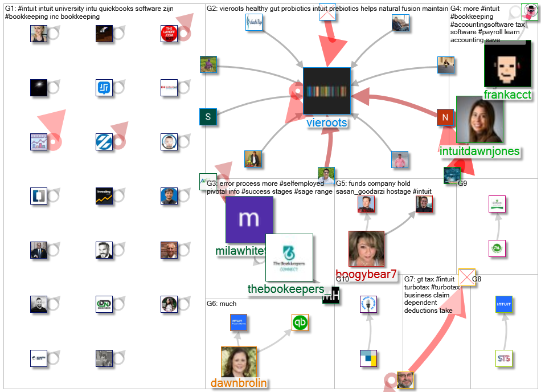Select the smiling man in white shirt below vieroots

[326, 175]
